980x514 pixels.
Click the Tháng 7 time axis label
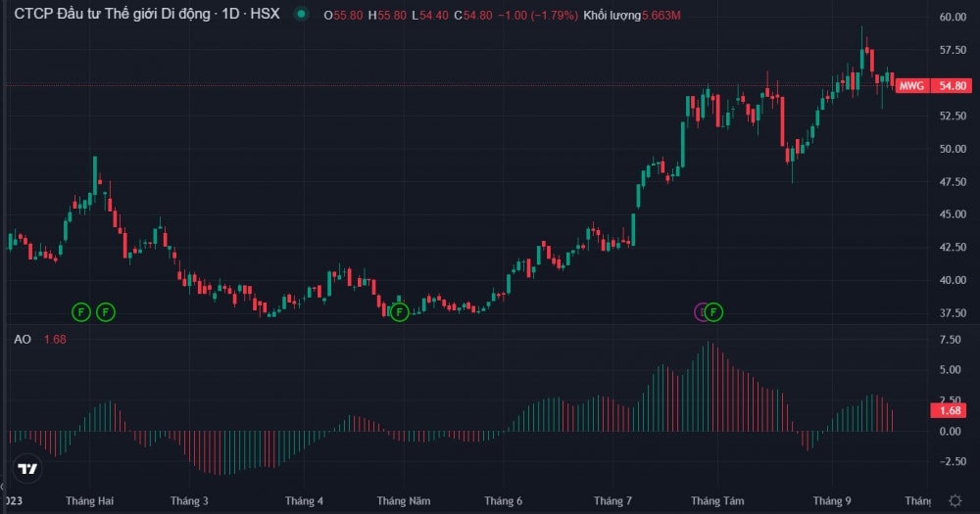(x=612, y=501)
